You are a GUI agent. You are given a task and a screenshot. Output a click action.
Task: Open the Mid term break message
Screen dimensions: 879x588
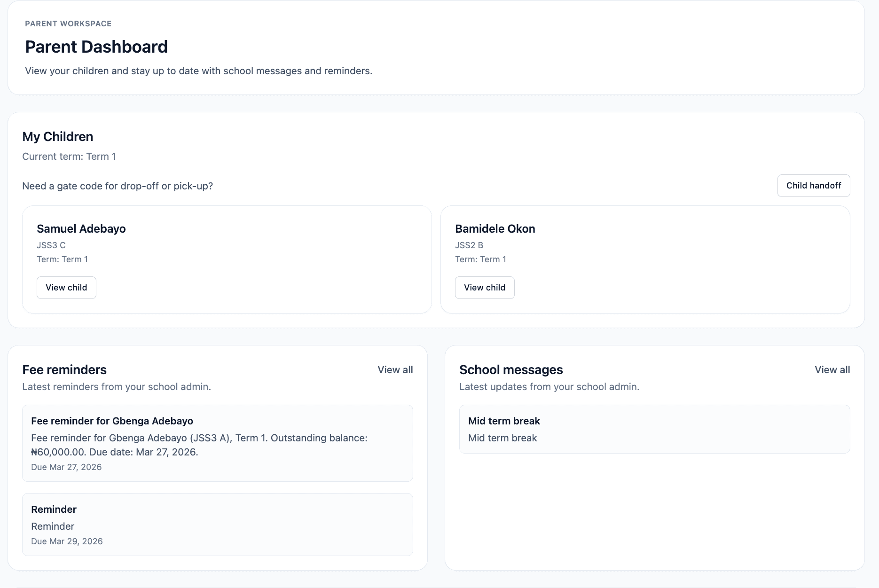(x=654, y=429)
